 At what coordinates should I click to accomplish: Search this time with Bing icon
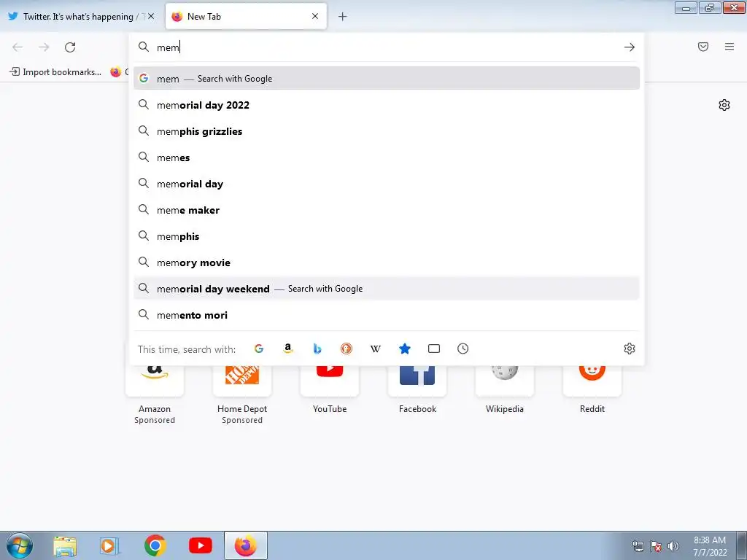[x=317, y=349]
